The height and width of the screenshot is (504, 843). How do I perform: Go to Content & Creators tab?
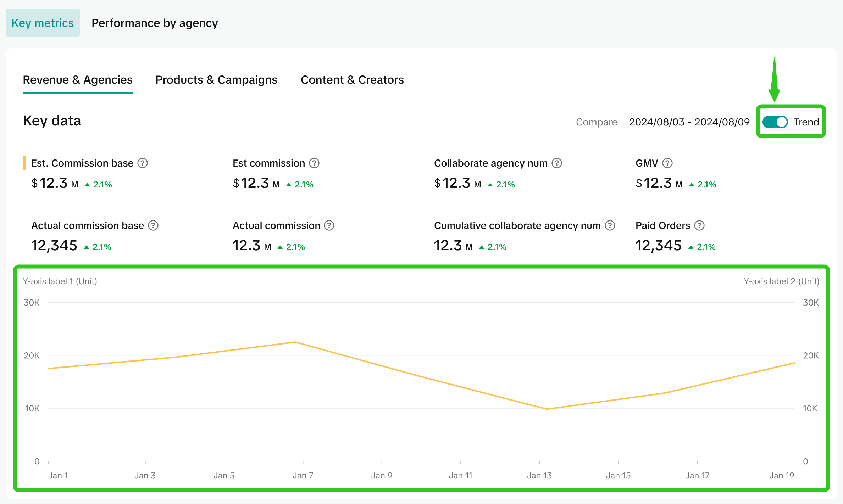click(x=352, y=80)
